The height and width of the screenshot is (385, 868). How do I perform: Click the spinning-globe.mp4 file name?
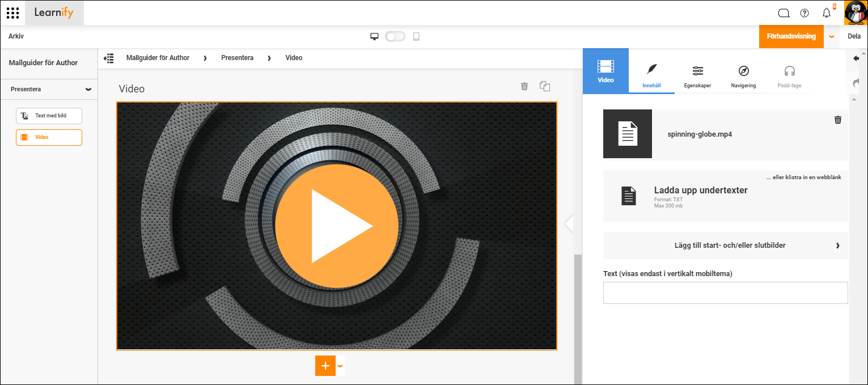(x=700, y=134)
